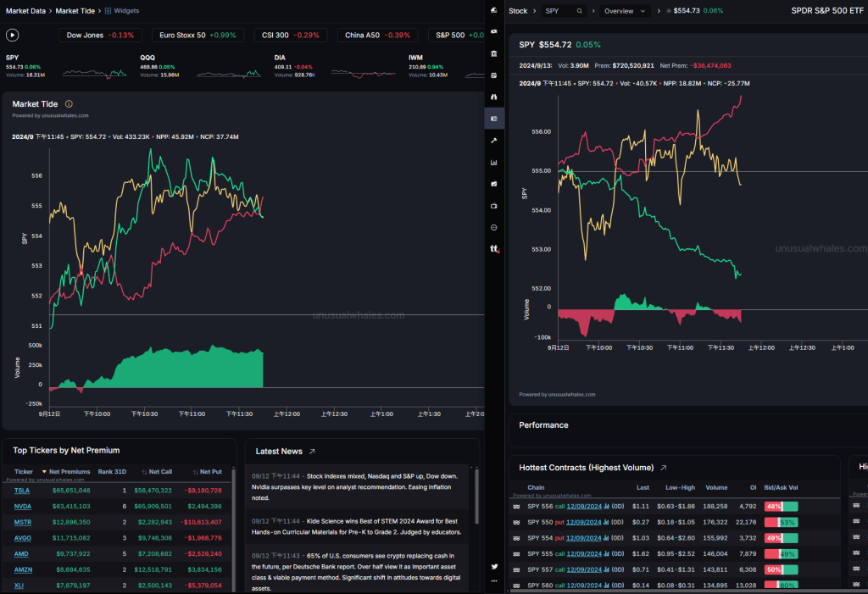Open the NVDA ticker link

(23, 506)
